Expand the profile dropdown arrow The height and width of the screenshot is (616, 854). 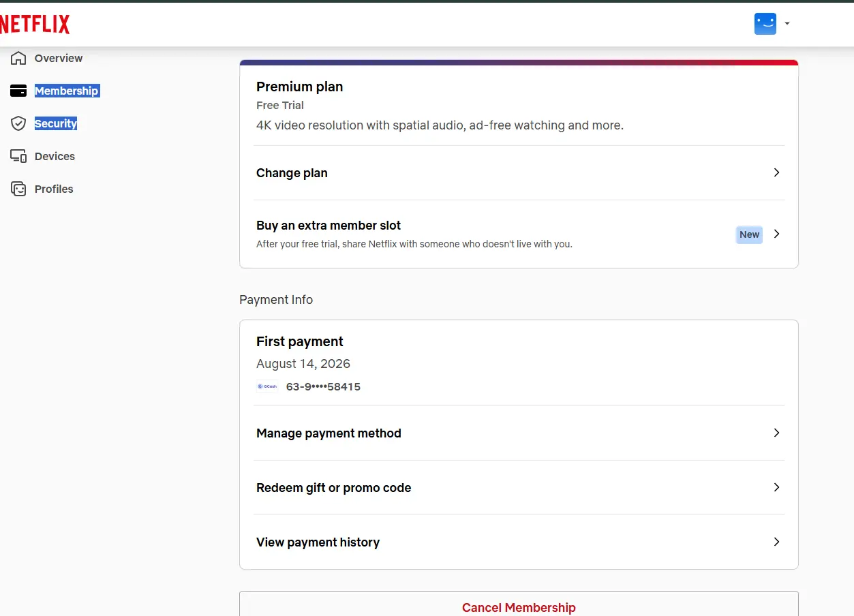click(x=787, y=24)
